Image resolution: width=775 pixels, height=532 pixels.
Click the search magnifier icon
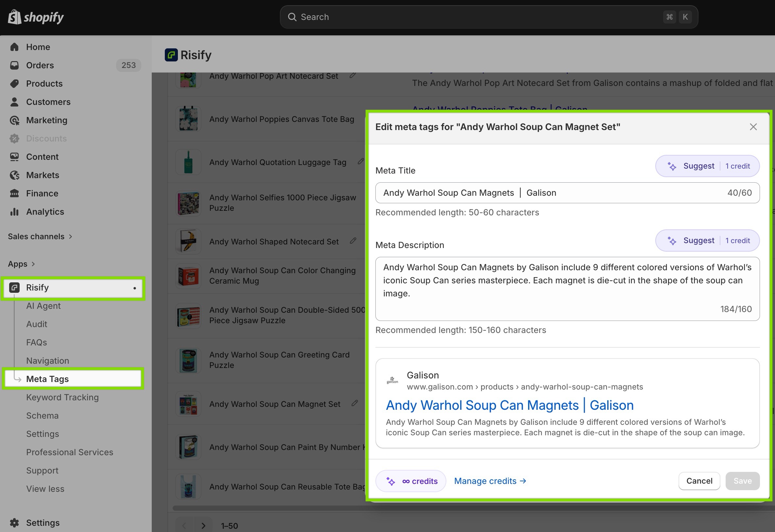coord(292,17)
